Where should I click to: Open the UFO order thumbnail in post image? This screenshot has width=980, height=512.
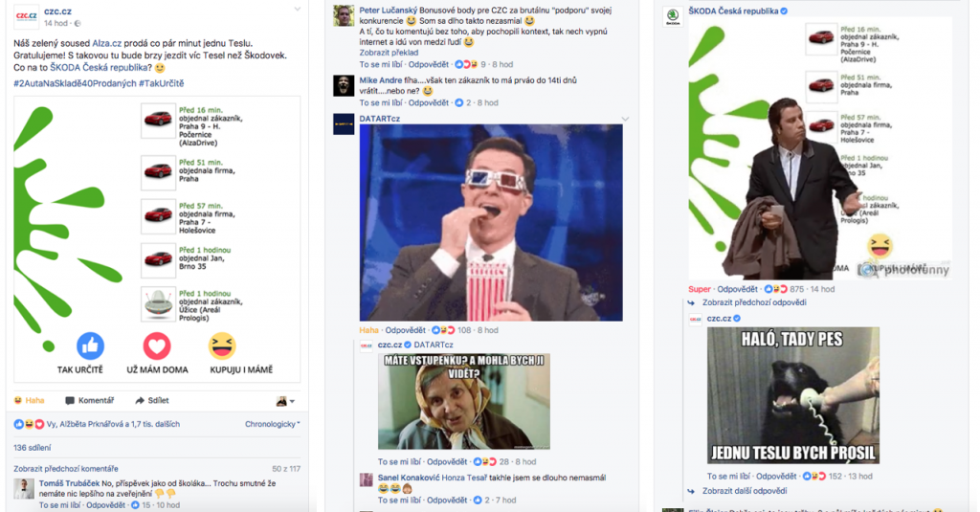pyautogui.click(x=158, y=303)
